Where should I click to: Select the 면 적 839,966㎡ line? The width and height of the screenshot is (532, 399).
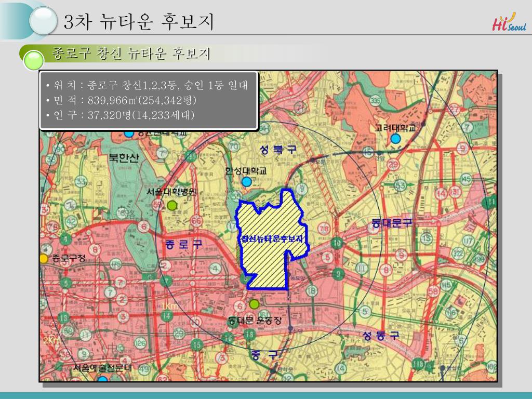click(121, 100)
